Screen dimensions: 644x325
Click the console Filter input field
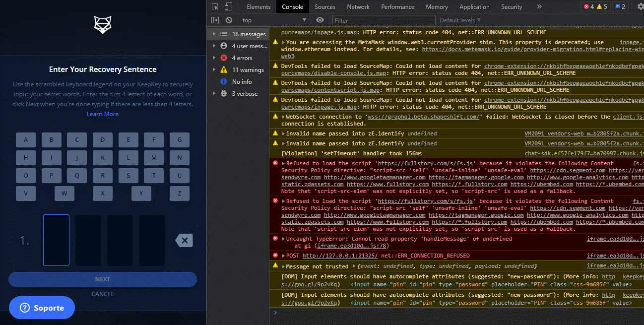point(384,20)
